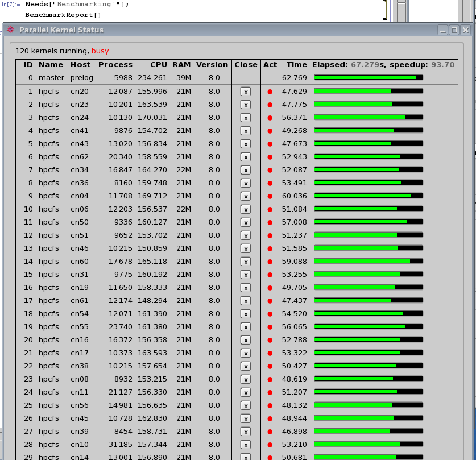This screenshot has height=460, width=476.
Task: Select the notebook cell bracket beside Needs input
Action: coord(385,10)
